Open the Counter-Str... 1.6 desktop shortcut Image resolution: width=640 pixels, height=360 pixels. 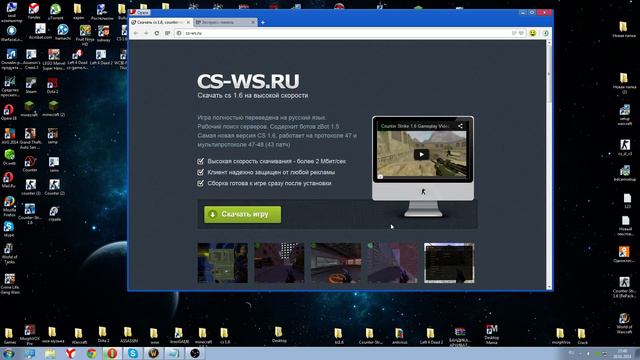[29, 214]
